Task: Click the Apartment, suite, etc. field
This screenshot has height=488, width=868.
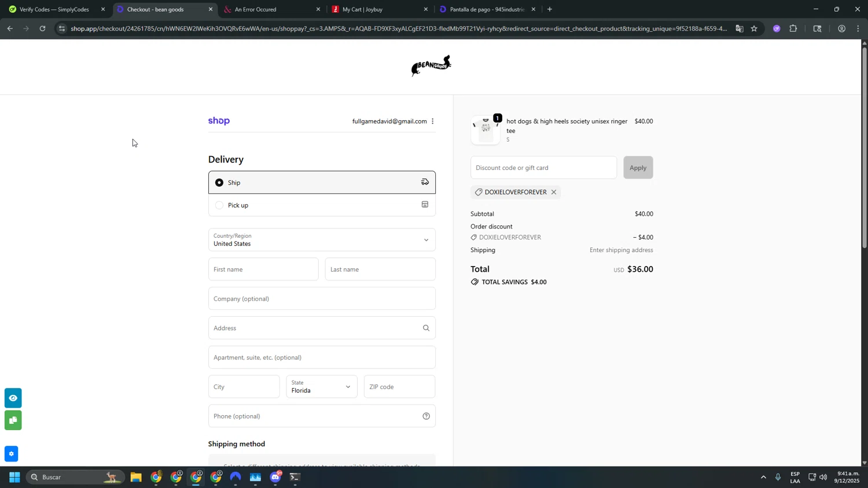Action: pyautogui.click(x=322, y=357)
